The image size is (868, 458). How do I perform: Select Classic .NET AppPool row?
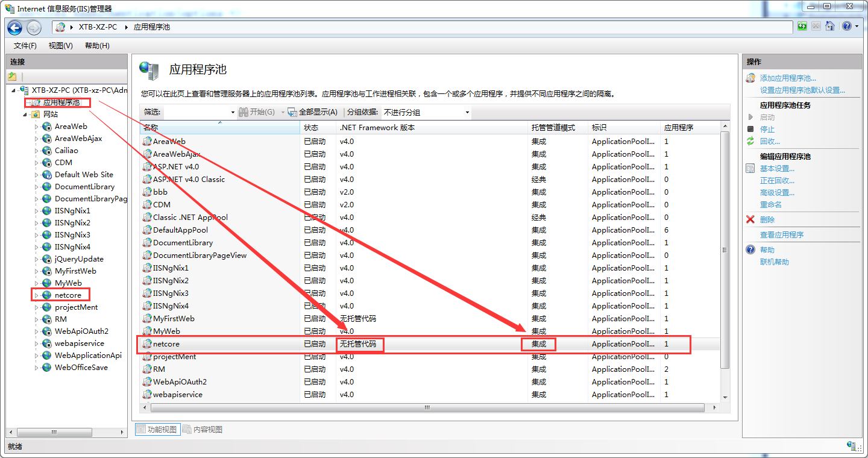coord(430,218)
